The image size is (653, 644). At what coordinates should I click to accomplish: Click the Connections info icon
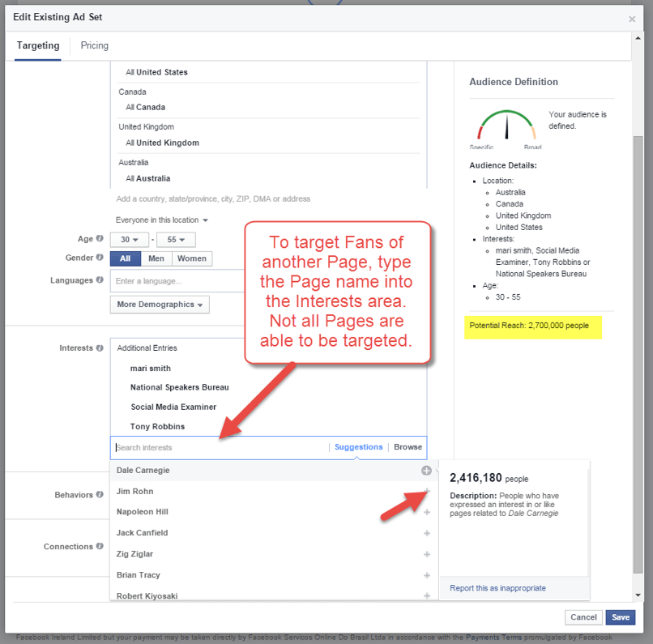(x=100, y=546)
